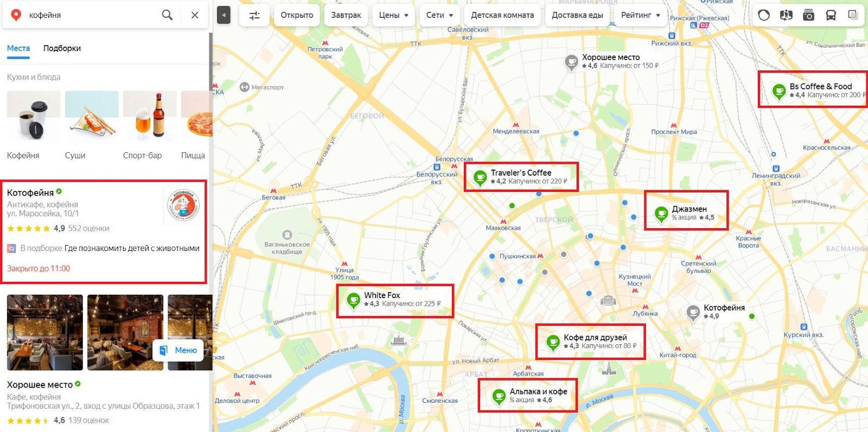This screenshot has width=868, height=432.
Task: Click the Выставочная metro label
Action: (253, 376)
